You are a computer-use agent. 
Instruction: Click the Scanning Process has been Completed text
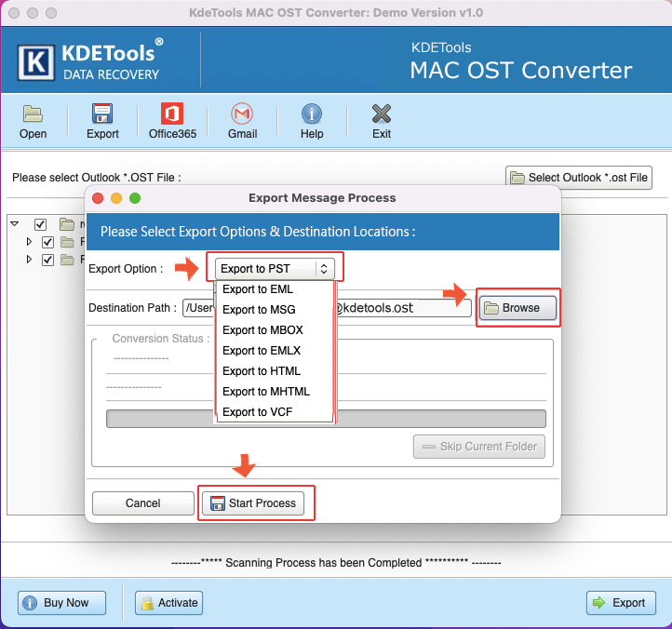(324, 563)
